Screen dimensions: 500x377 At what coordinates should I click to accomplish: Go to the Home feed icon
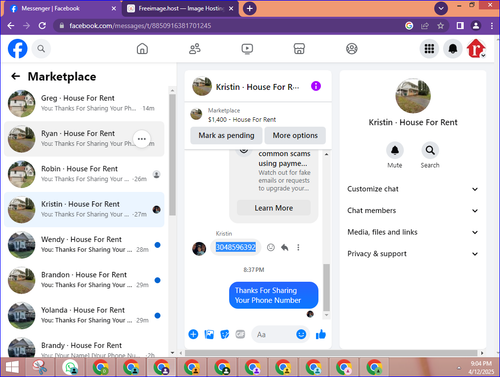coord(142,49)
